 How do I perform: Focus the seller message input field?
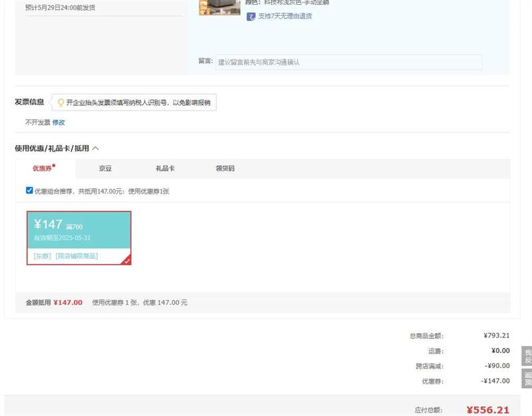tap(348, 62)
